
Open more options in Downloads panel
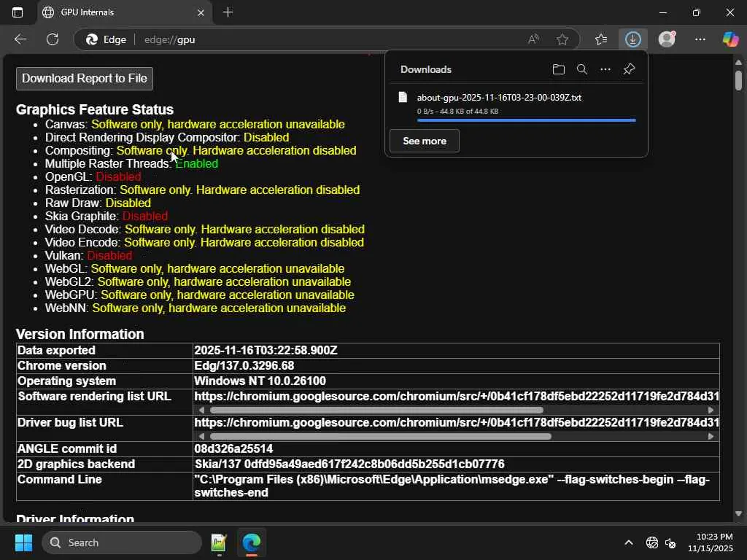point(605,69)
